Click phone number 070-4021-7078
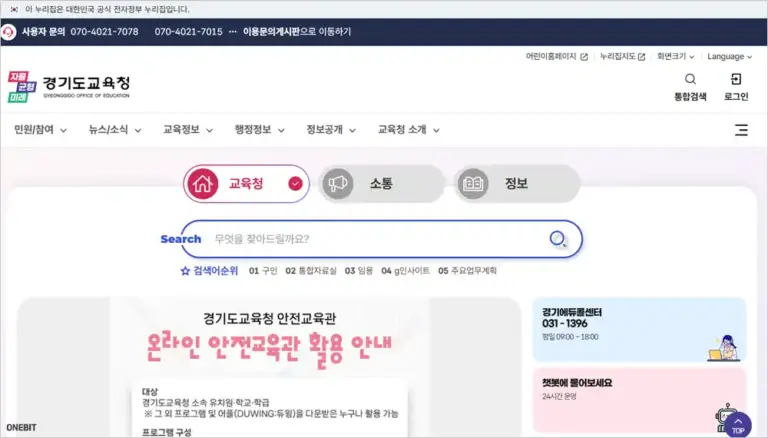This screenshot has width=768, height=438. pyautogui.click(x=104, y=32)
